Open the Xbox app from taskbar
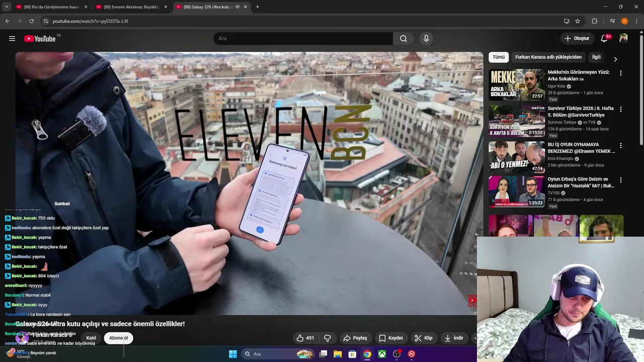Screen dimensions: 644x362 pyautogui.click(x=382, y=354)
